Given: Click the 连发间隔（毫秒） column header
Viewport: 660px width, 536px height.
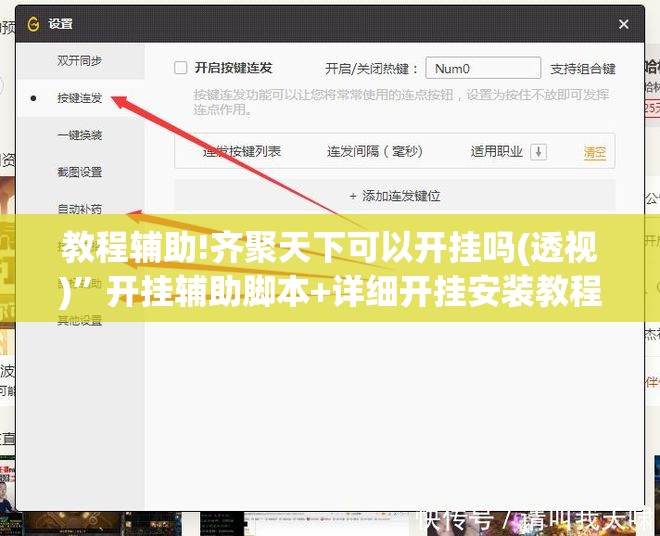Looking at the screenshot, I should [x=375, y=151].
